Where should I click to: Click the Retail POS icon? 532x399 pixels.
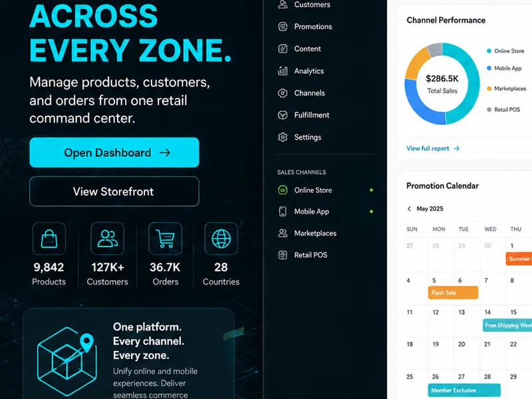click(x=283, y=255)
